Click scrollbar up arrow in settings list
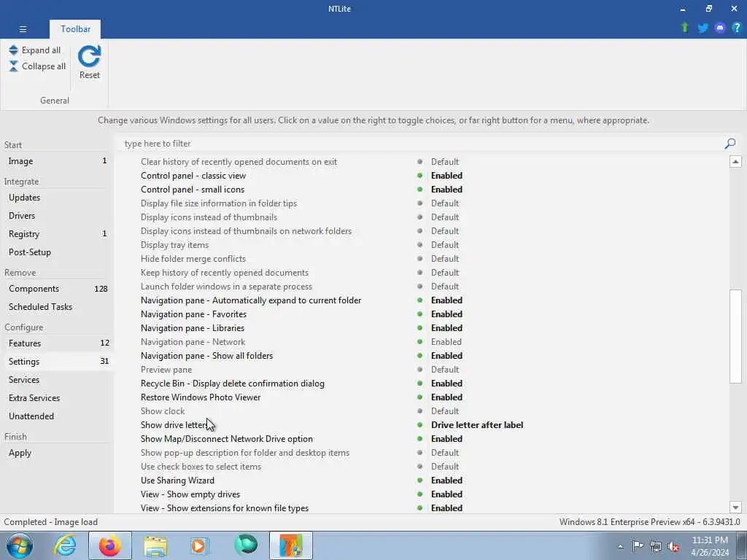The image size is (747, 560). pos(735,161)
